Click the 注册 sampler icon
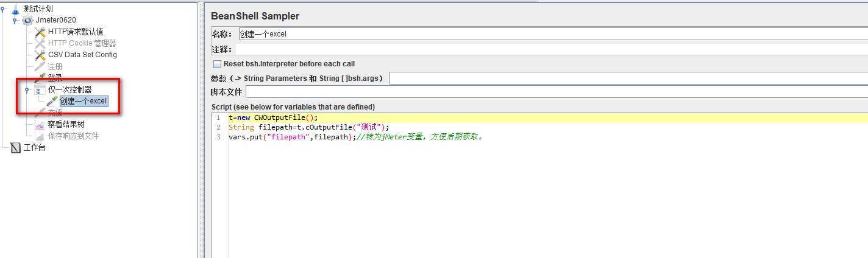 [40, 66]
